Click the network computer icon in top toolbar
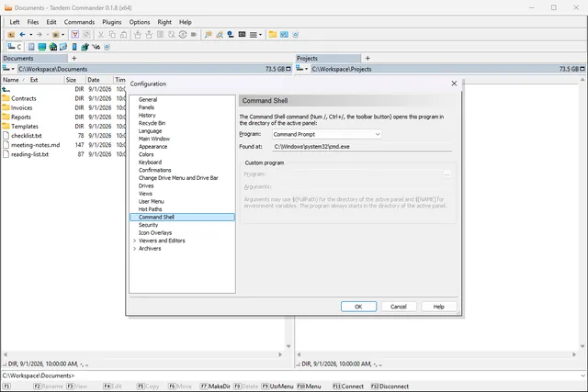The height and width of the screenshot is (392, 588). click(231, 35)
